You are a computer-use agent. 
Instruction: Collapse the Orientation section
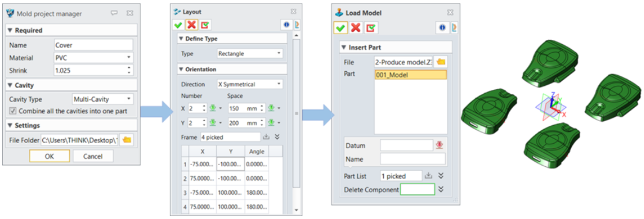pyautogui.click(x=182, y=69)
